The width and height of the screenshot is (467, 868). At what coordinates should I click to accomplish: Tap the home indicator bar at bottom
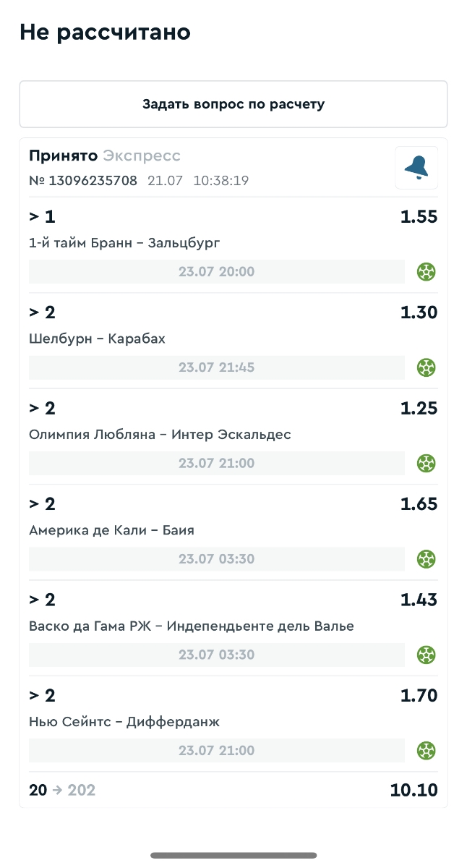coord(233,855)
